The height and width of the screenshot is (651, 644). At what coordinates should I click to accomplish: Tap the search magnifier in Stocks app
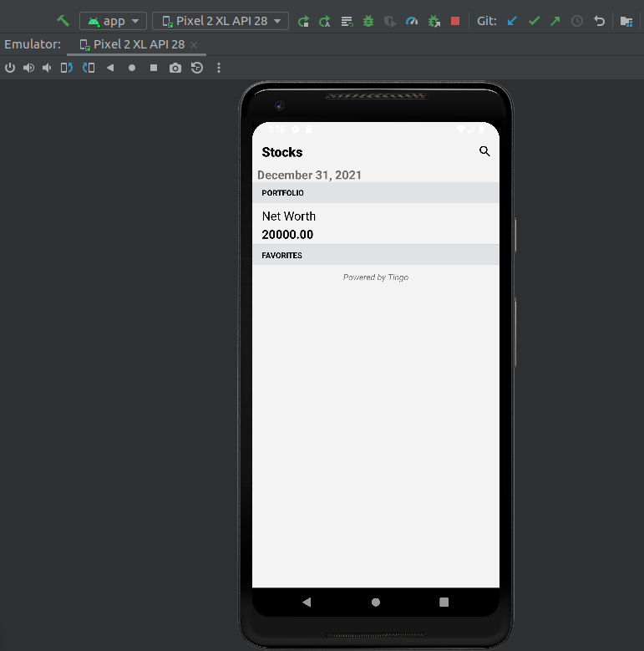(x=484, y=151)
